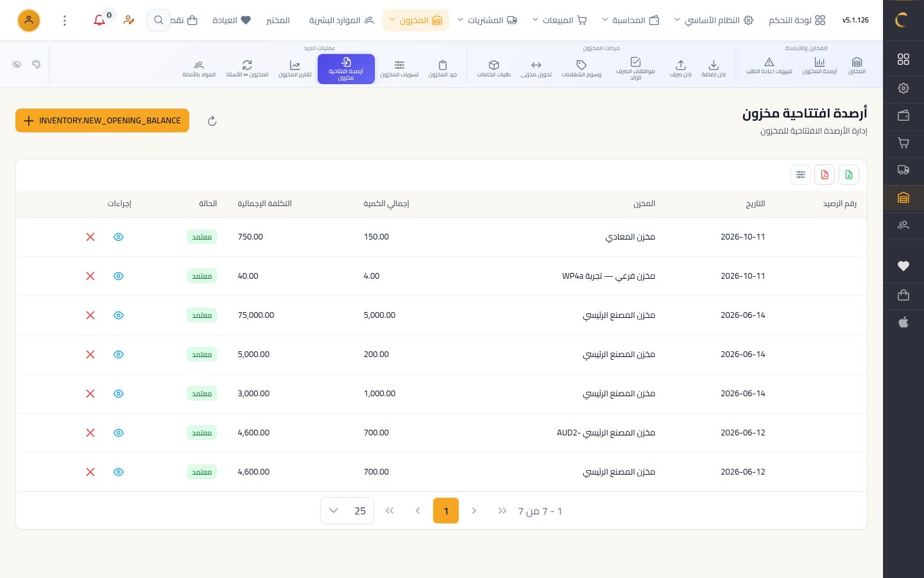This screenshot has height=578, width=924.
Task: Open الموارد البشرية menu
Action: [x=341, y=21]
